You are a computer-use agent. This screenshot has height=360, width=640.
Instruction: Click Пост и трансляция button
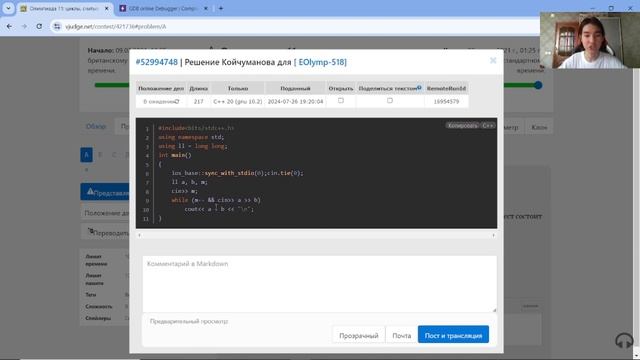[x=453, y=335]
